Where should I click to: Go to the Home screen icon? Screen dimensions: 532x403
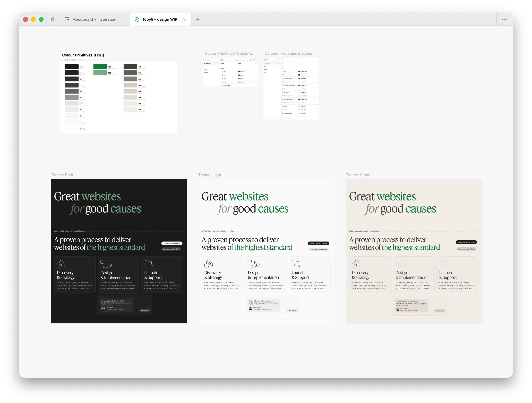tap(53, 19)
